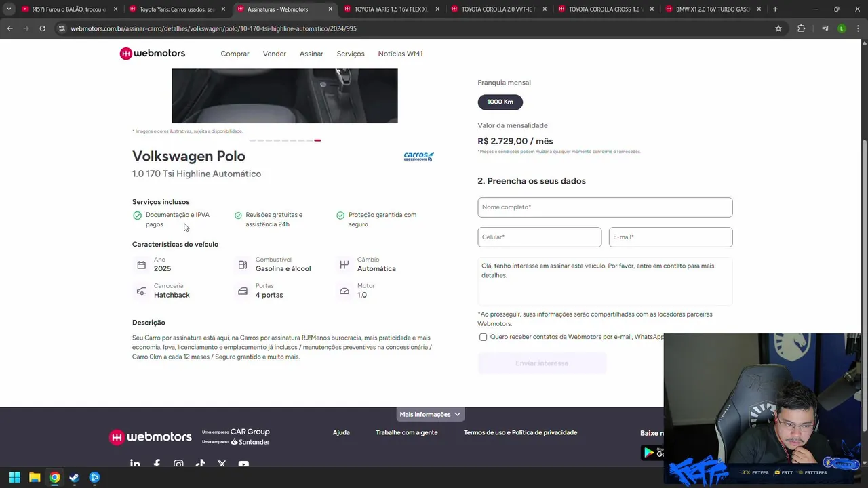Click the Volkswagen Polo title text
This screenshot has height=488, width=868.
(189, 156)
